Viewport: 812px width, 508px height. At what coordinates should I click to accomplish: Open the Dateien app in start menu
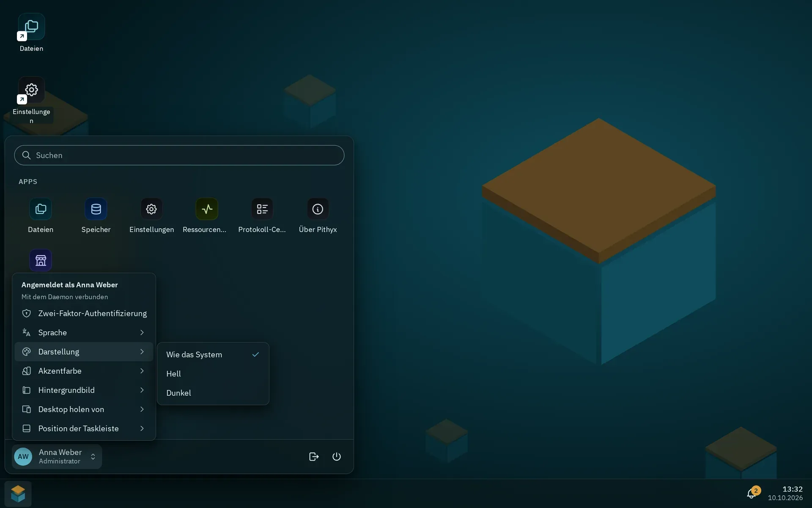click(41, 209)
